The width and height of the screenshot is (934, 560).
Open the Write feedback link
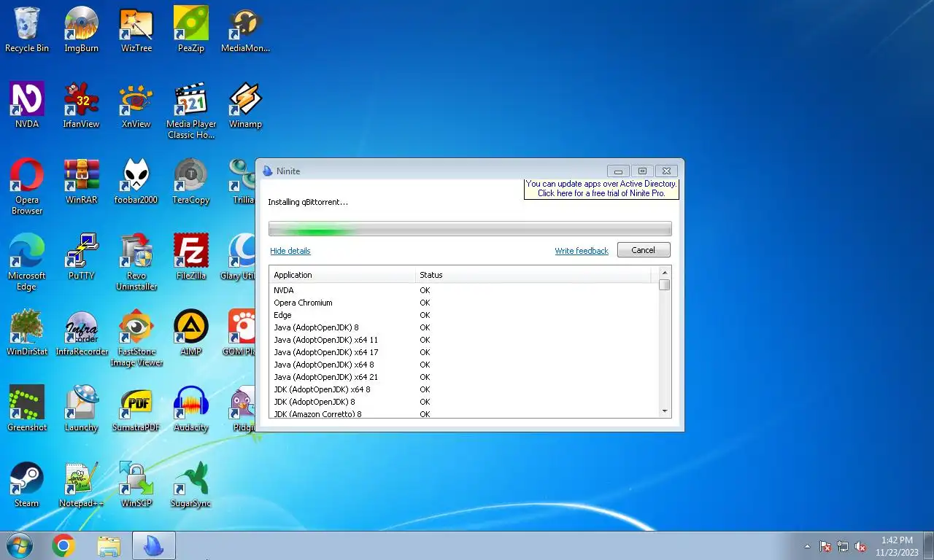pos(581,251)
